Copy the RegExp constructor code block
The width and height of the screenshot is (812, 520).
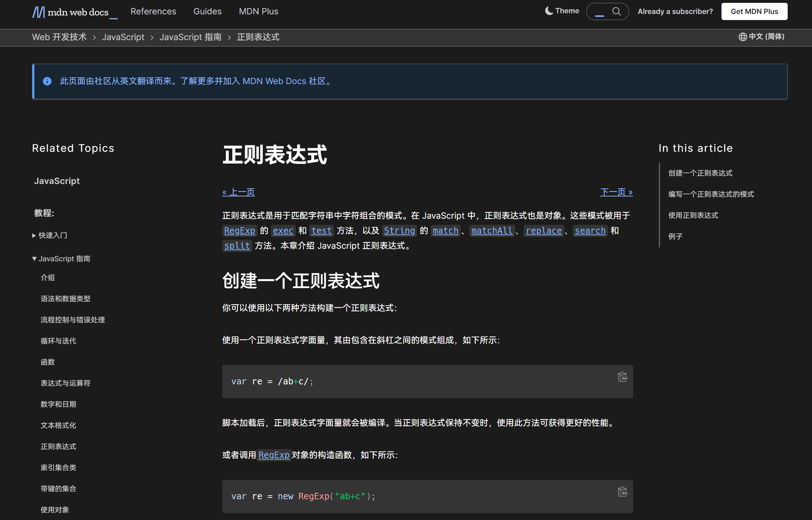pos(622,492)
